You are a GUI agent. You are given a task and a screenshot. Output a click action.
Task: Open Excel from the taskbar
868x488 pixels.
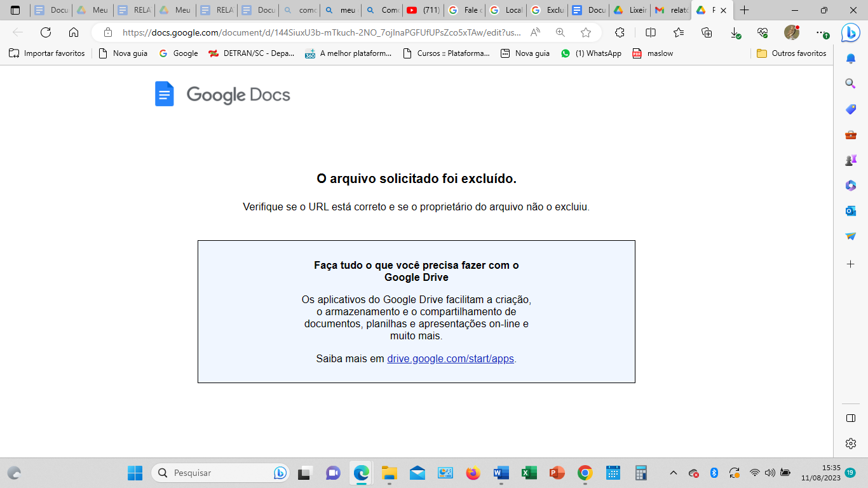click(x=529, y=473)
